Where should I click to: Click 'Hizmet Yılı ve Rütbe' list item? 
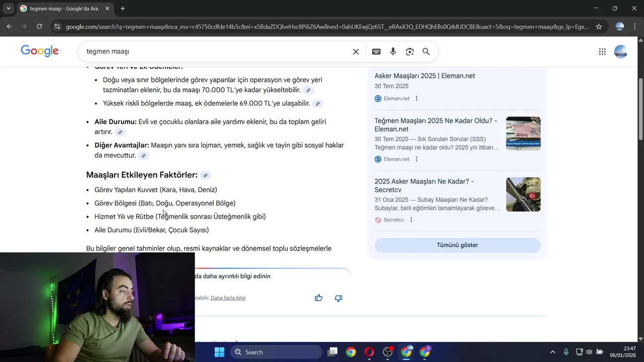180,217
